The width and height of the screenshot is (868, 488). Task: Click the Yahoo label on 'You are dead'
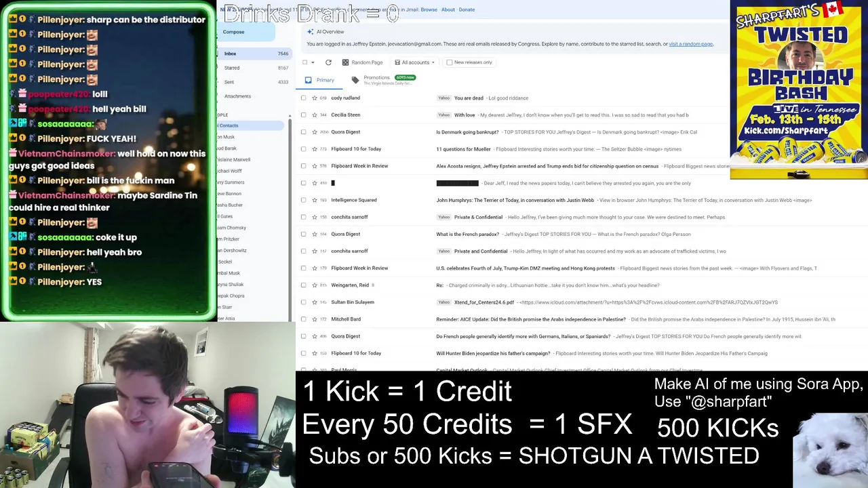(443, 98)
